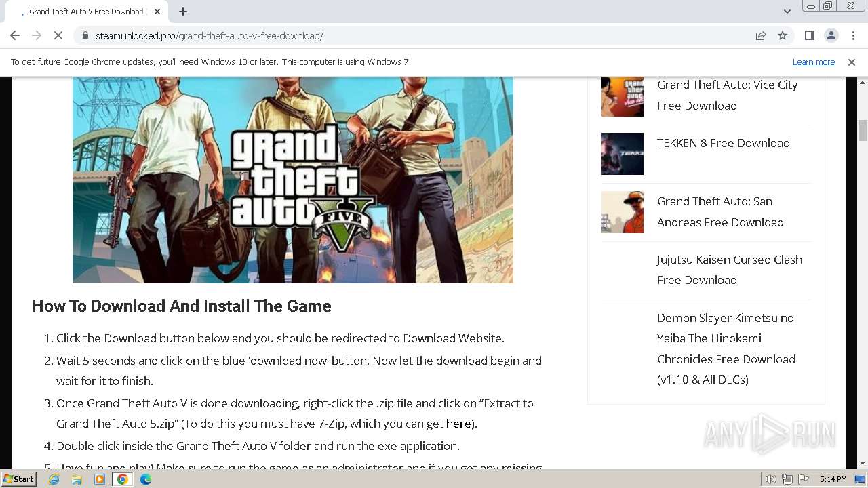
Task: Open the tab search dropdown
Action: (787, 12)
